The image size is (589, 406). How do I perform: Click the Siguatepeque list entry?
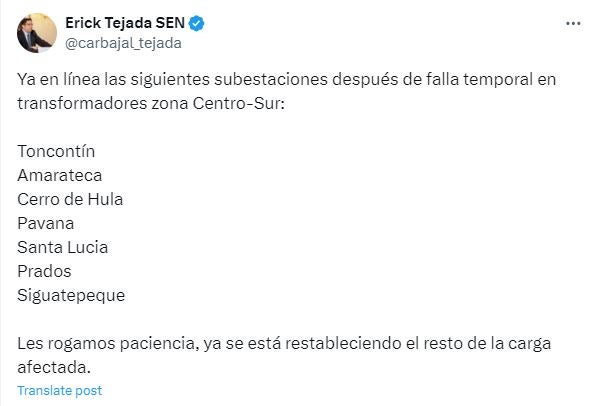coord(71,296)
